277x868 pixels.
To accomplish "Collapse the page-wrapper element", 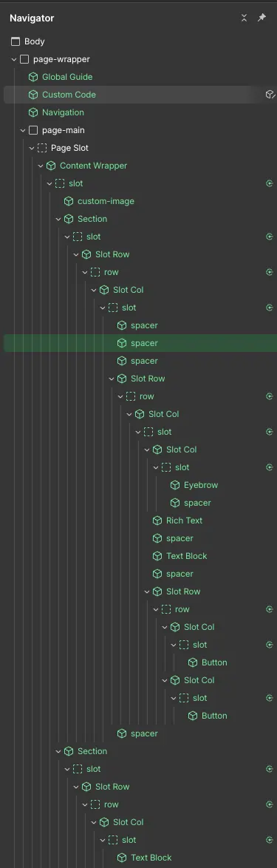I will coord(14,59).
